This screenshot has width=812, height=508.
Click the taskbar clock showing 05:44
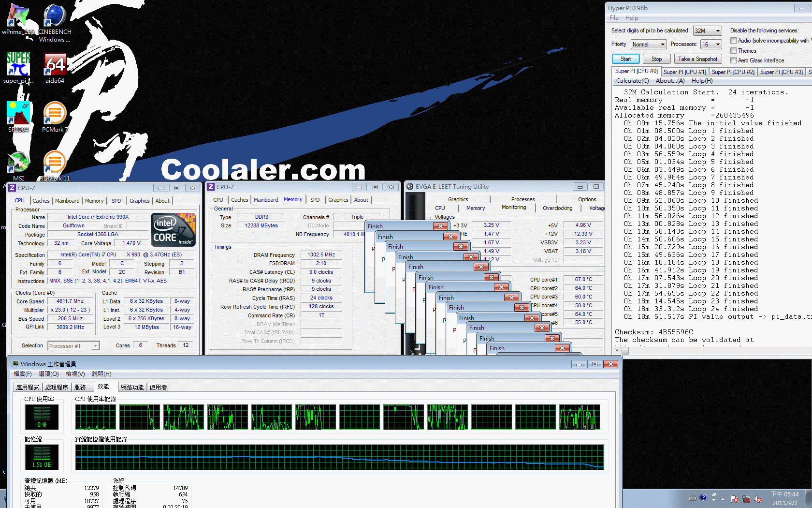[x=785, y=498]
